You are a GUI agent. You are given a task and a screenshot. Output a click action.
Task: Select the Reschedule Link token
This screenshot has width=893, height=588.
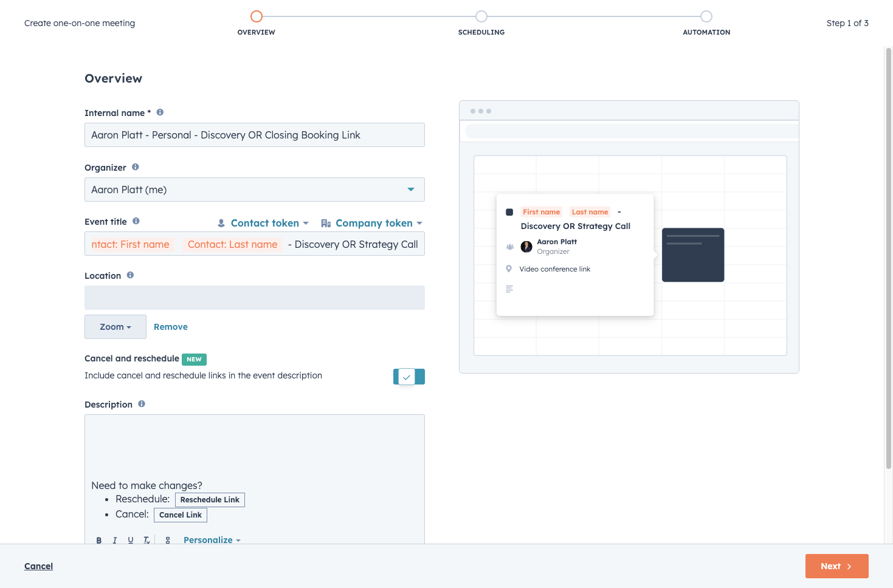[x=210, y=500]
